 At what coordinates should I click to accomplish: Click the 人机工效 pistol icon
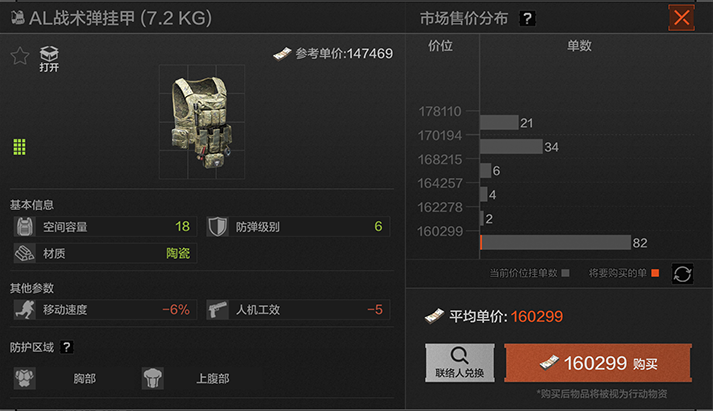217,310
